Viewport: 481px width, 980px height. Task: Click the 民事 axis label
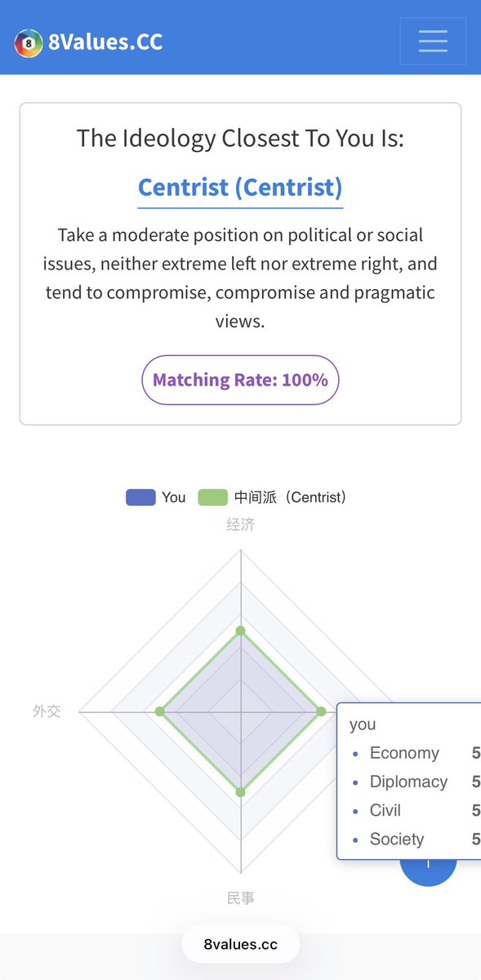click(x=240, y=898)
